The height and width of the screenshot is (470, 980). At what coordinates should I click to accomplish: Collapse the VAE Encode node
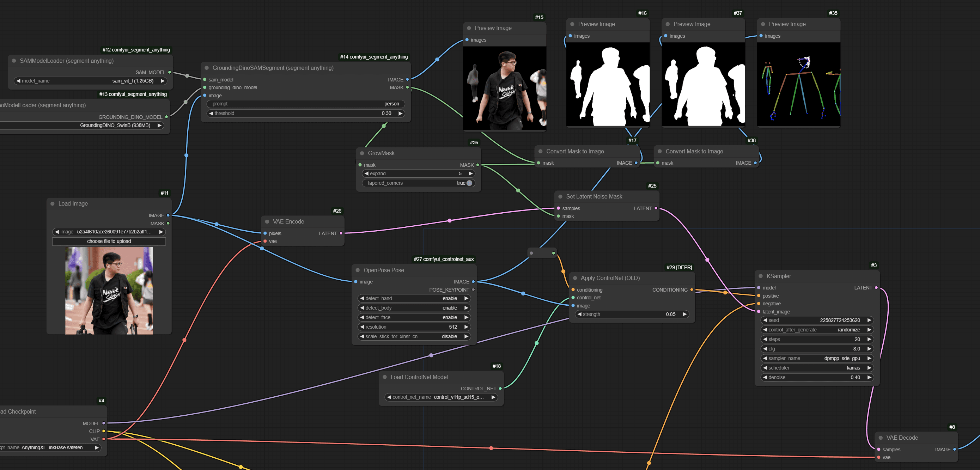tap(267, 222)
